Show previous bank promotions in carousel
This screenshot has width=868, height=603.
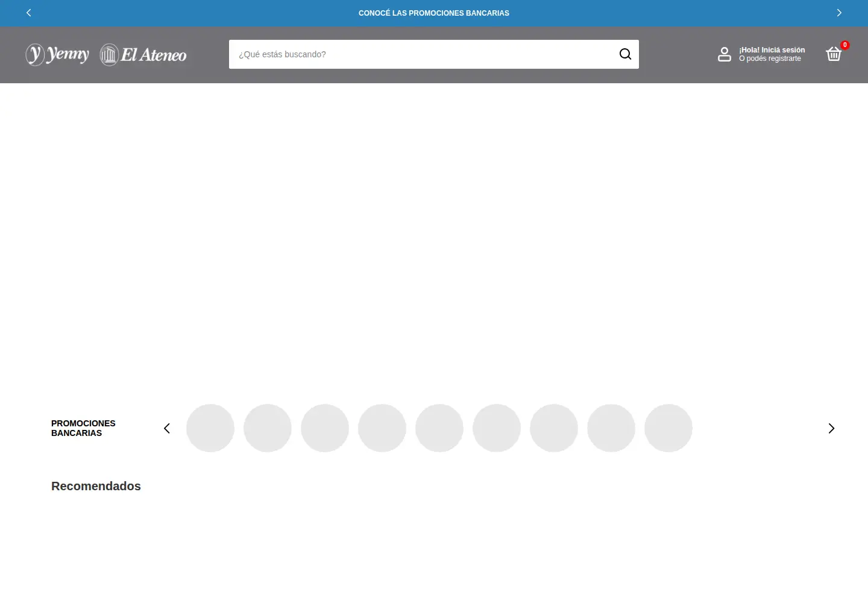click(167, 428)
